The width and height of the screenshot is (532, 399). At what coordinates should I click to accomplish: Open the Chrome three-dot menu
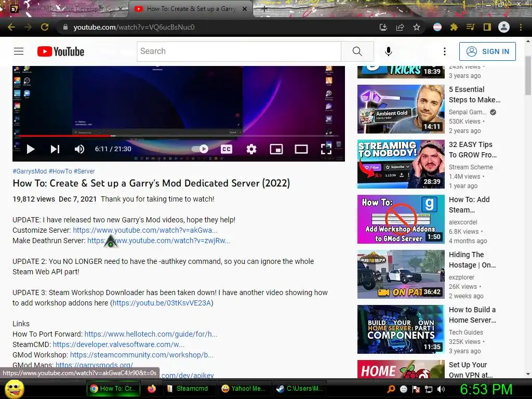[521, 27]
